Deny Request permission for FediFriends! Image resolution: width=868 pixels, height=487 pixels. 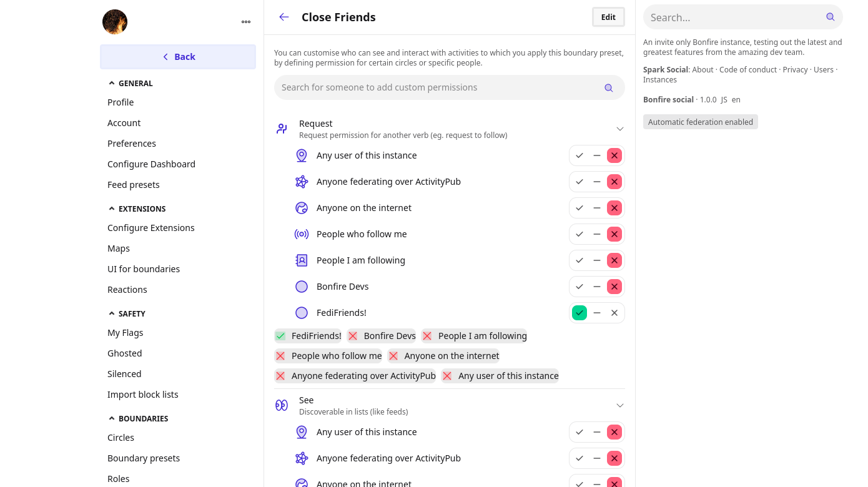point(614,313)
